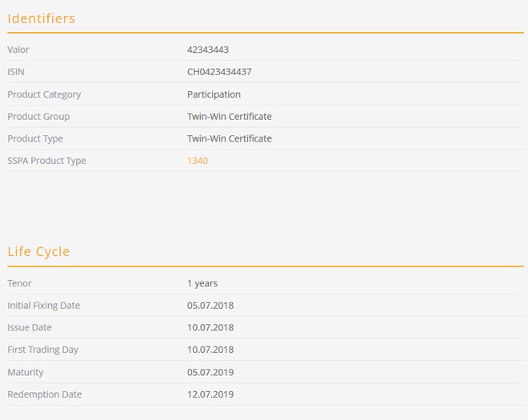Viewport: 528px width, 420px height.
Task: Click the ISIN label
Action: pos(16,72)
